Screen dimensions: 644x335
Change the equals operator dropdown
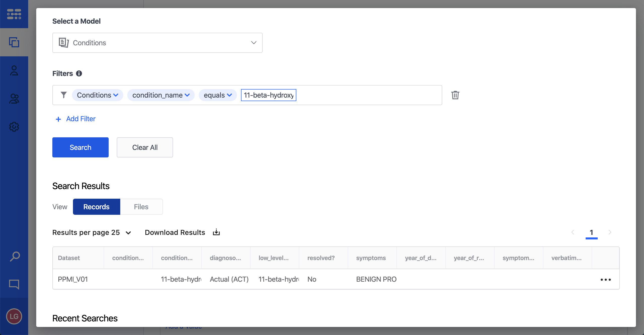coord(218,95)
